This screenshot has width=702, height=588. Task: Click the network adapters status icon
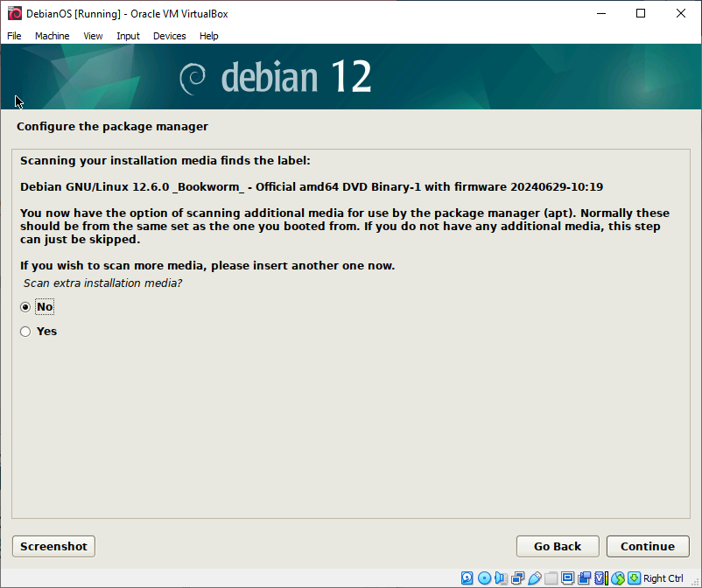(517, 578)
